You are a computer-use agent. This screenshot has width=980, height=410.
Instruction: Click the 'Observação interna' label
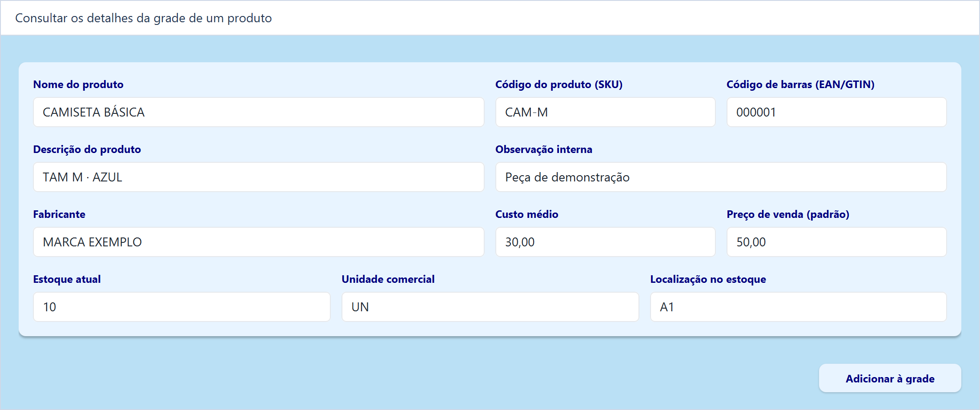(x=544, y=149)
